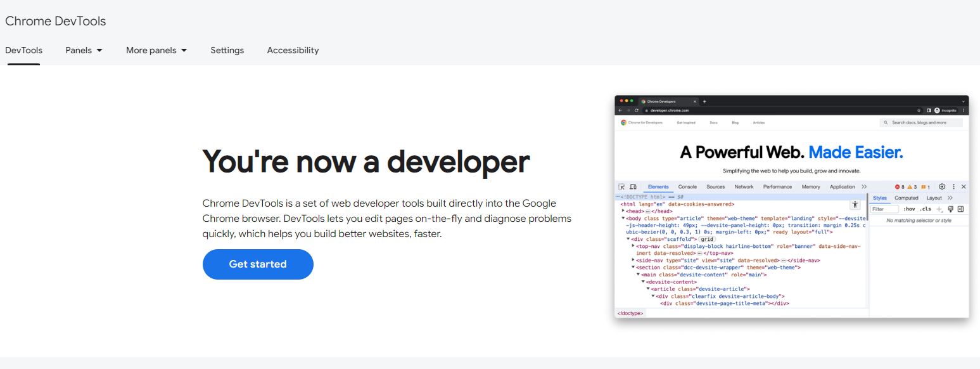
Task: Click the new style rule plus icon
Action: click(x=939, y=209)
